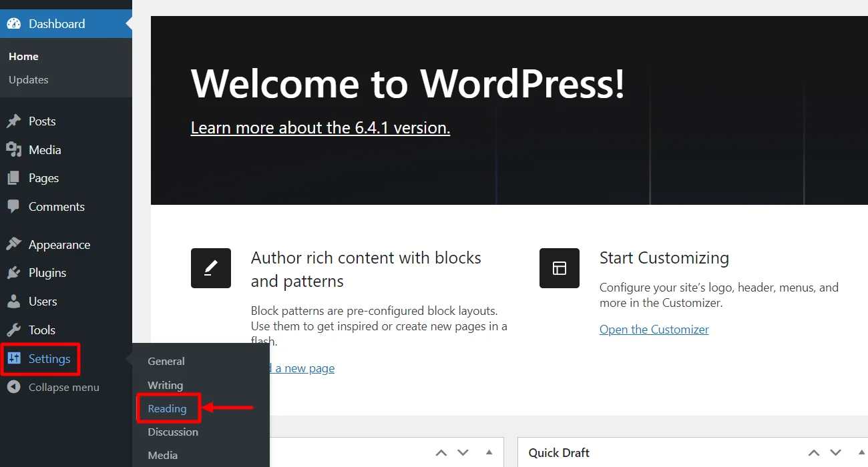
Task: Open Users in the sidebar
Action: [43, 302]
